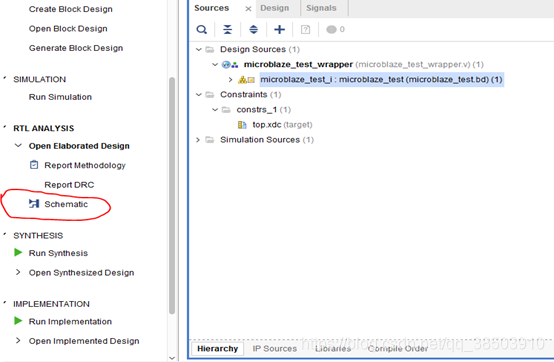Viewport: 554px width, 362px height.
Task: Click the scrollbar down arrow in Flow Navigator
Action: click(172, 357)
